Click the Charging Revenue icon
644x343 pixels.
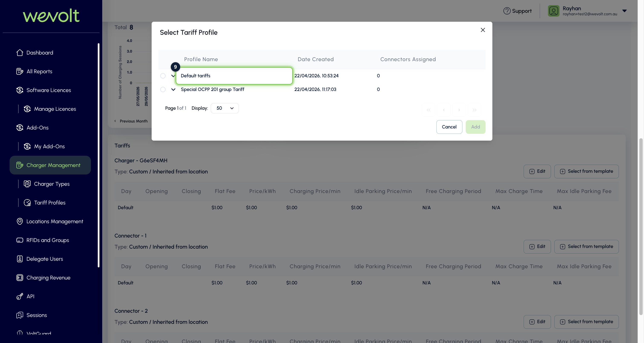pyautogui.click(x=20, y=278)
